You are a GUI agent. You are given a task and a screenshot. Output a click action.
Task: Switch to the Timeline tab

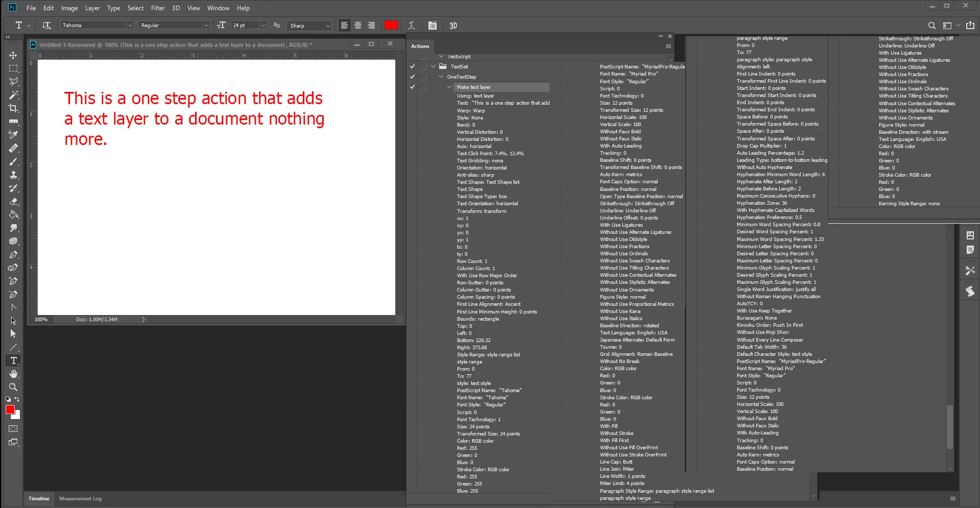(39, 499)
